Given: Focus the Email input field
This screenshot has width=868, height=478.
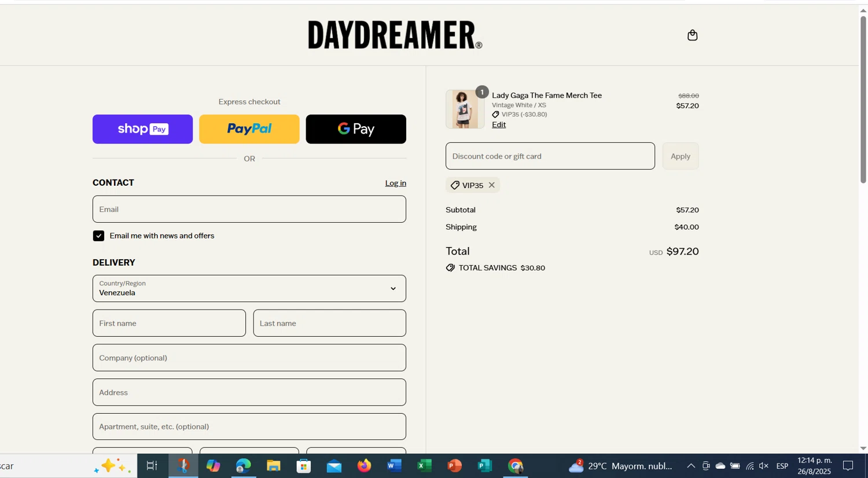Looking at the screenshot, I should coord(249,209).
